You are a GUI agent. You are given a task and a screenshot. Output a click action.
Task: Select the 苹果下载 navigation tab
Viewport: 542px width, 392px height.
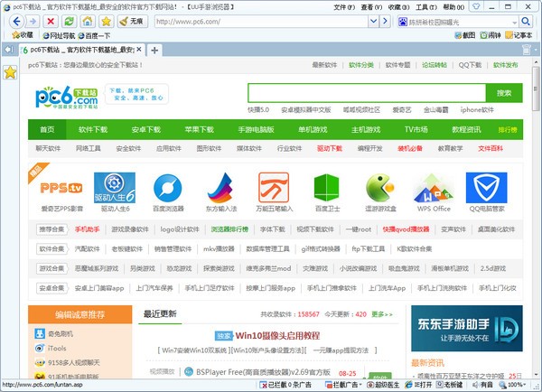coord(199,130)
